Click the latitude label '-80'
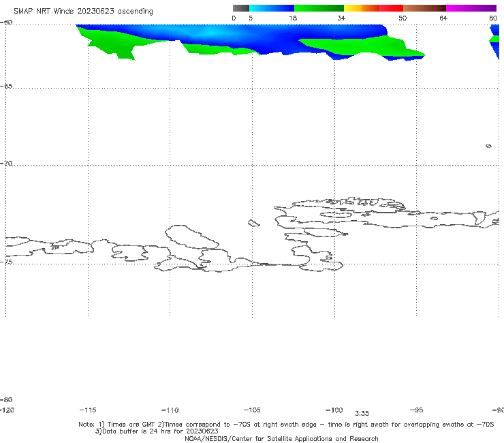The height and width of the screenshot is (443, 504). (x=6, y=399)
